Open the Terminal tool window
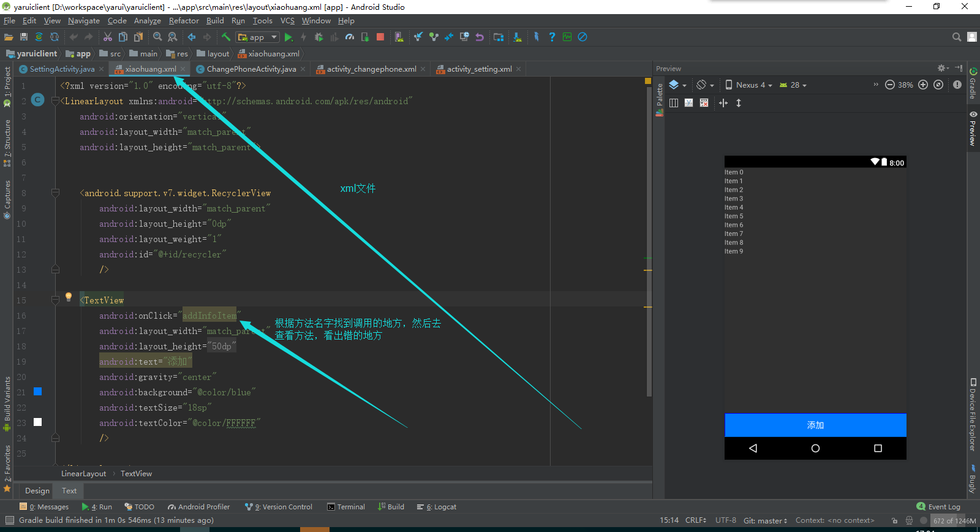Viewport: 980px width, 532px height. click(346, 507)
